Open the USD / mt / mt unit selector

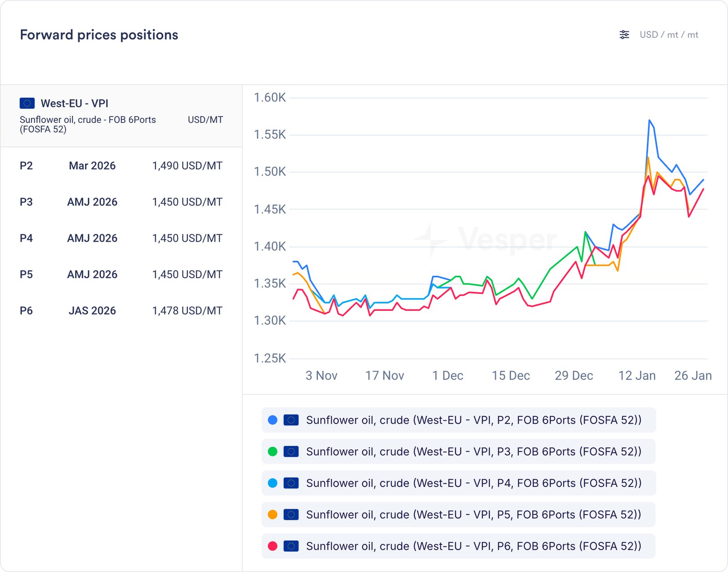[x=668, y=35]
